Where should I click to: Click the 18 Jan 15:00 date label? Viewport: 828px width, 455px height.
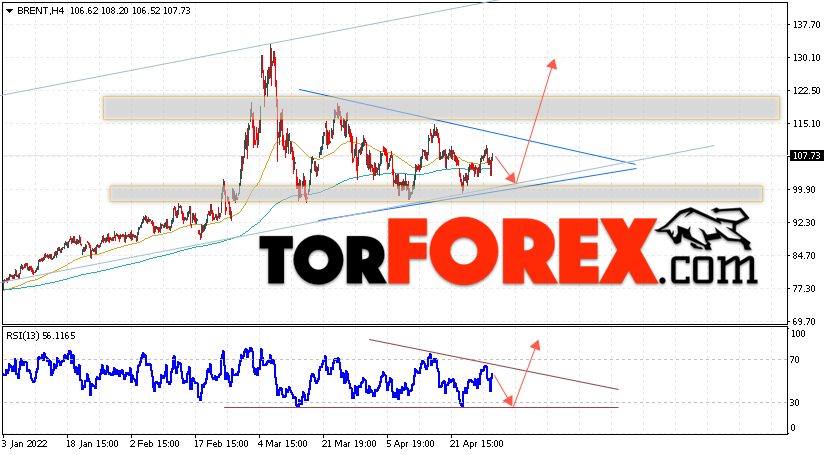93,444
